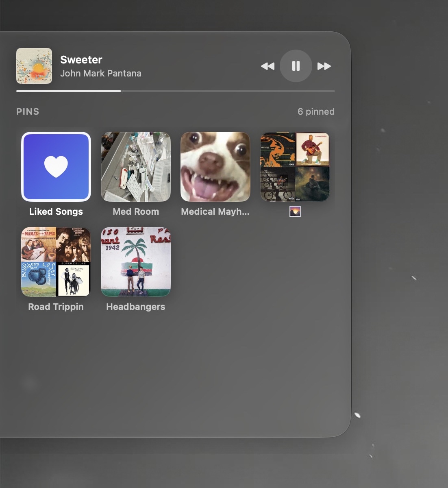448x488 pixels.
Task: Click the song title Sweeter
Action: [x=81, y=60]
